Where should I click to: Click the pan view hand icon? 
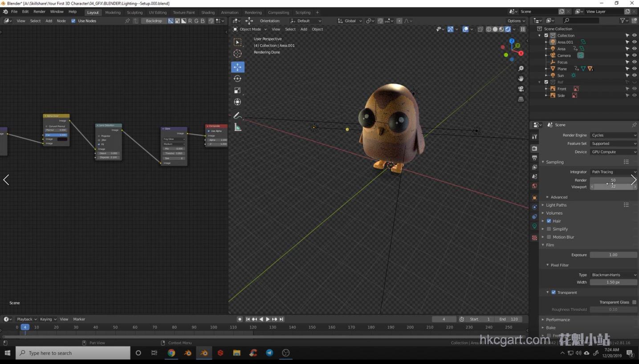tap(521, 78)
